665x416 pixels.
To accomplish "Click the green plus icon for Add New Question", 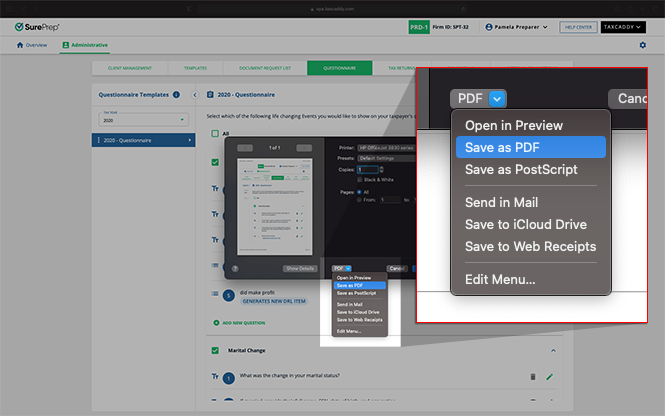I will [x=216, y=323].
